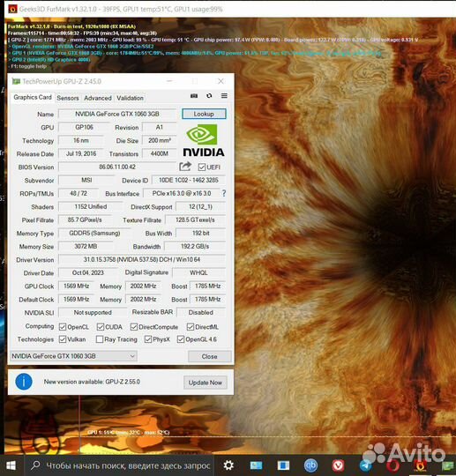Click the Driver Version field
Screen dimensions: 456x476
(x=142, y=259)
